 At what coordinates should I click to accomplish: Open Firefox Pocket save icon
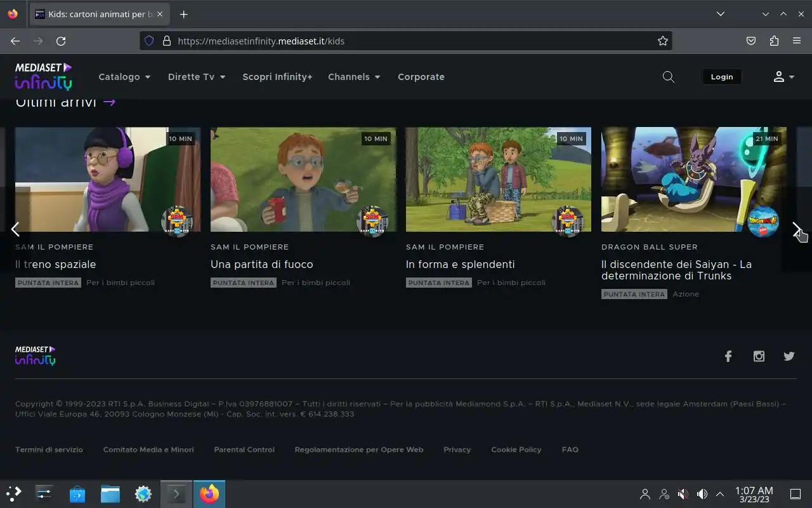click(x=751, y=41)
